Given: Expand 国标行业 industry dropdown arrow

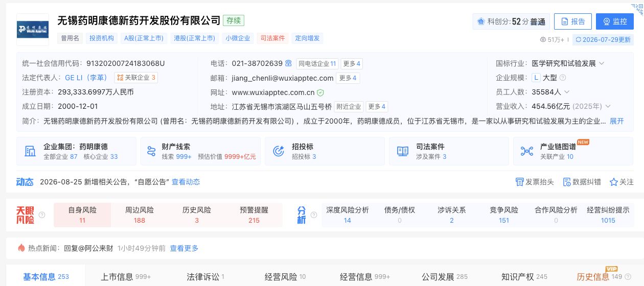Looking at the screenshot, I should point(602,63).
